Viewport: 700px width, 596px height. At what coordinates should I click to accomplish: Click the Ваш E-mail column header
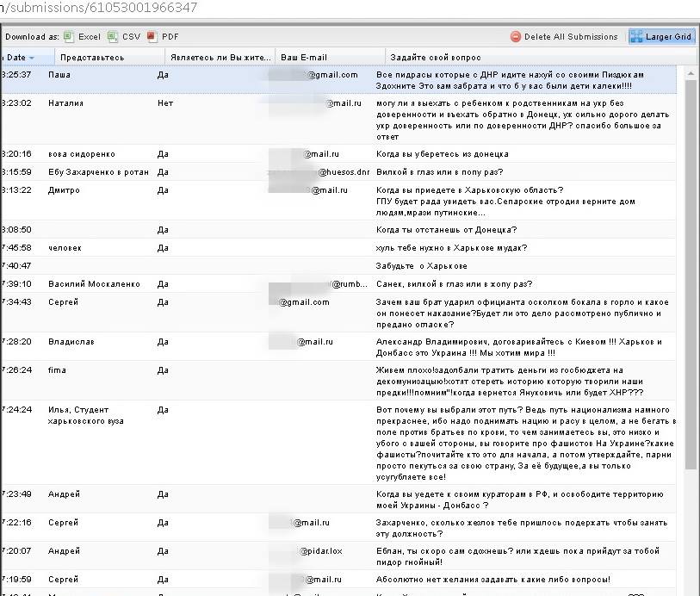coord(303,58)
